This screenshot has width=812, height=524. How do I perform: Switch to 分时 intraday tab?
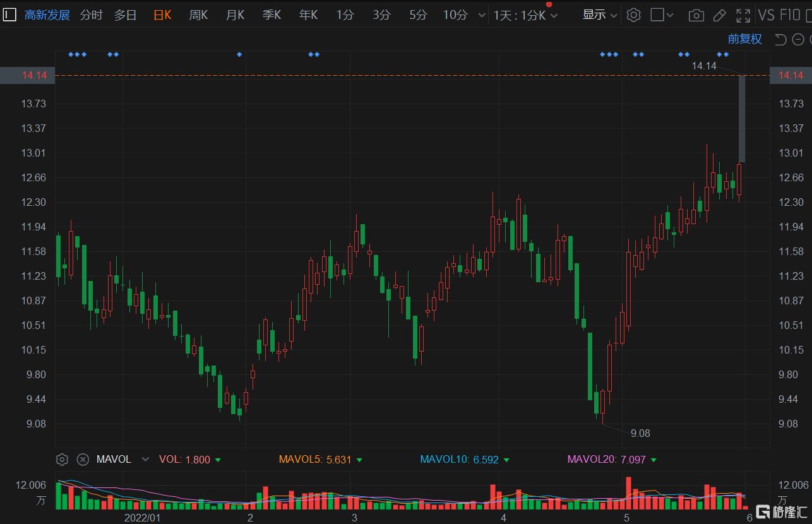pos(92,15)
